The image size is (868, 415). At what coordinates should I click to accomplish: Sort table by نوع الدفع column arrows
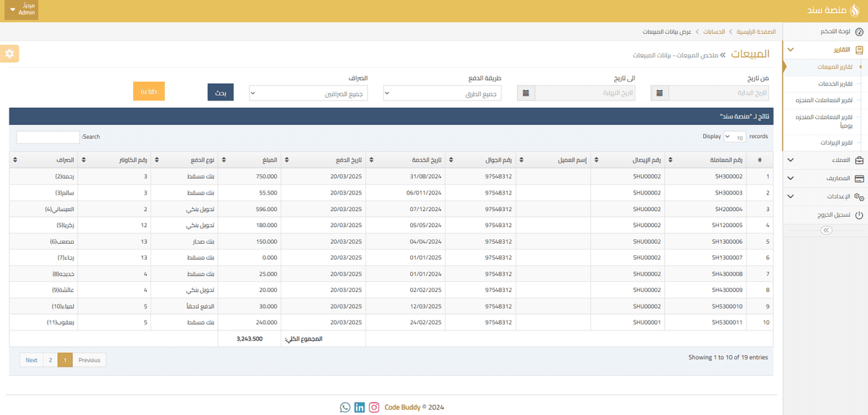pyautogui.click(x=156, y=160)
